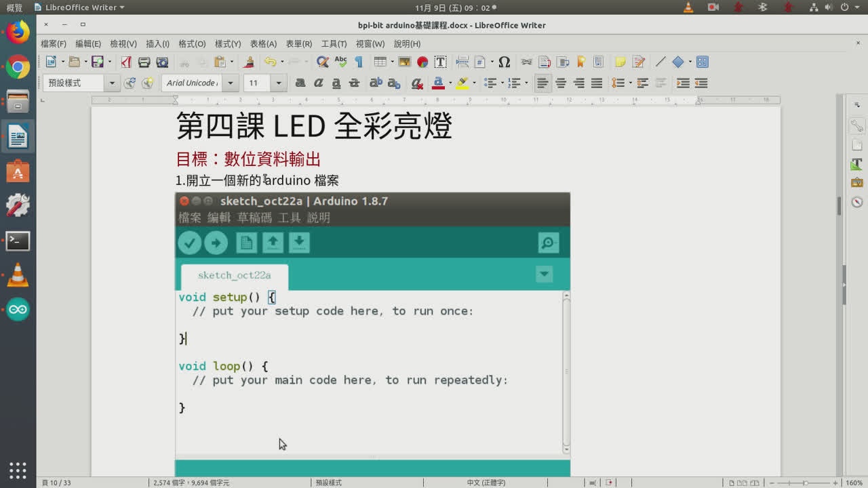Click the Insert Hyperlink icon
The image size is (868, 488).
click(526, 62)
